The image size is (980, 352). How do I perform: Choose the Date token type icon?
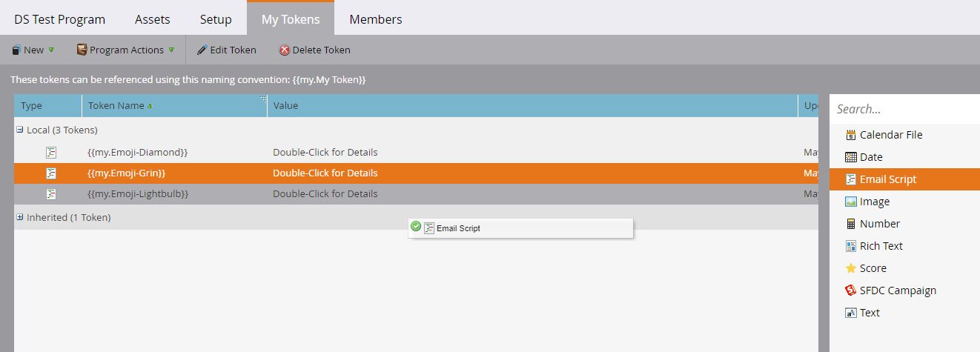point(850,157)
